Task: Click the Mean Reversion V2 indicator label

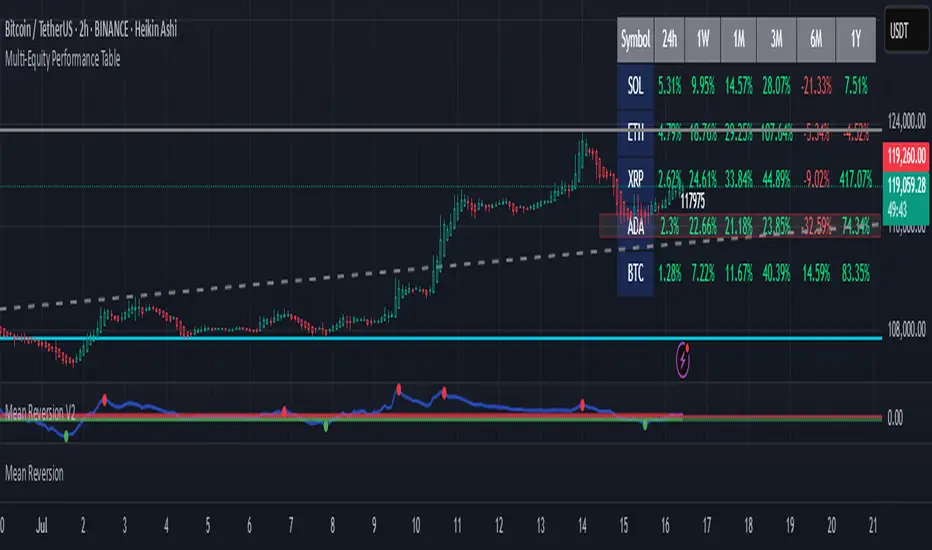Action: [40, 411]
